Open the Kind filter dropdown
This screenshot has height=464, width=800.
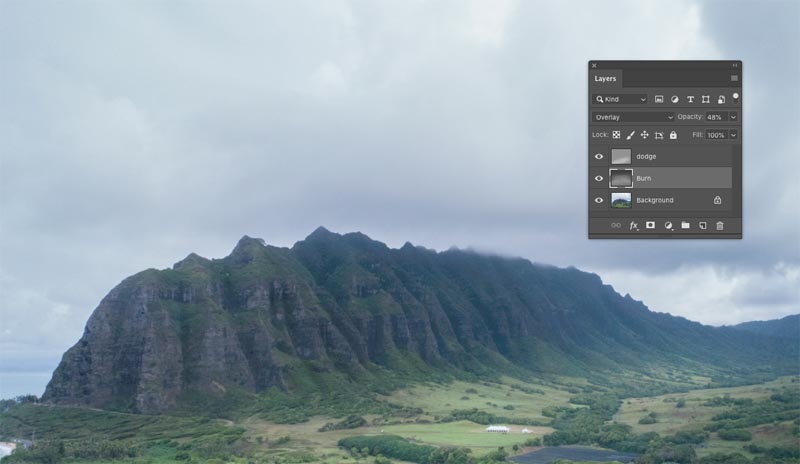pyautogui.click(x=620, y=99)
